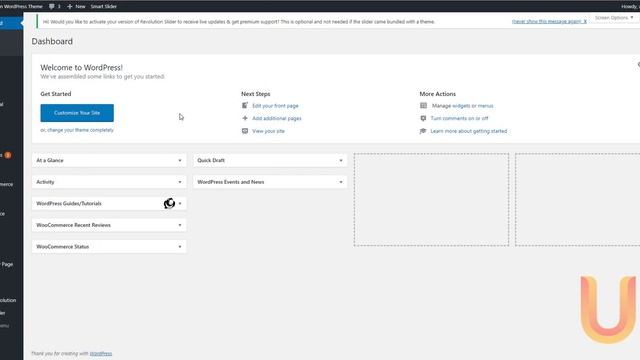The width and height of the screenshot is (640, 360).
Task: Expand WooCommerce Status widget arrow
Action: (180, 247)
